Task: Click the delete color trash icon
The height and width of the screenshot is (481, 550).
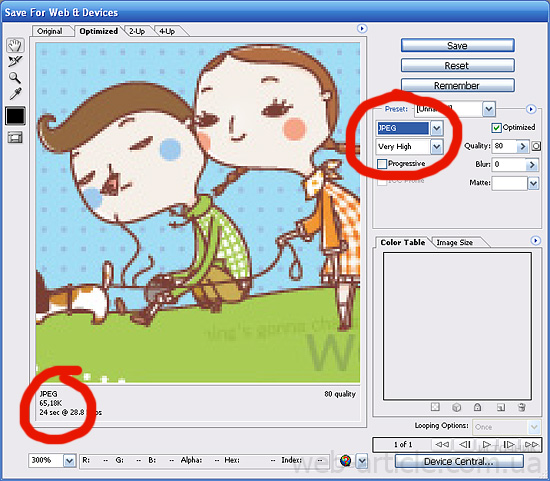Action: [522, 407]
